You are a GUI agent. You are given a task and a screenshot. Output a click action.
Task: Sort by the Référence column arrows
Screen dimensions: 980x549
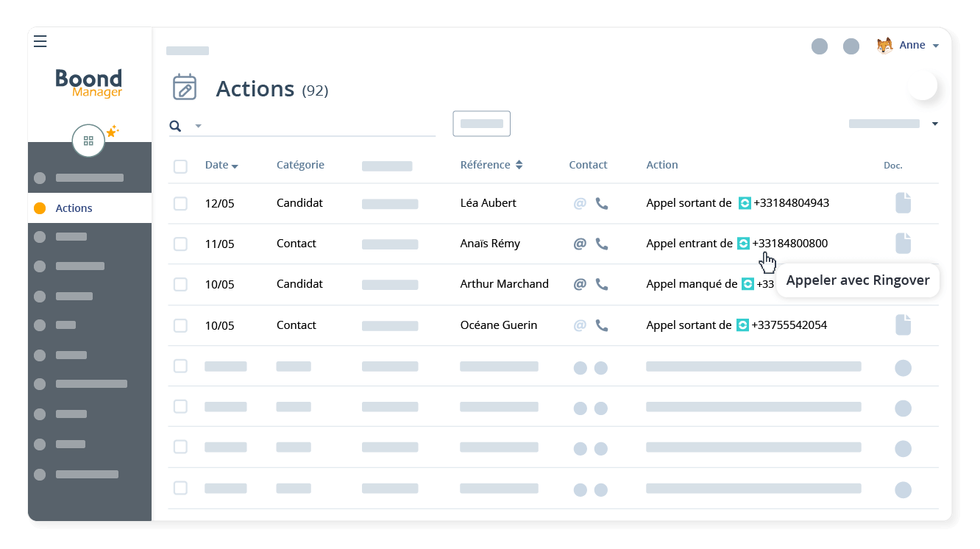point(519,165)
